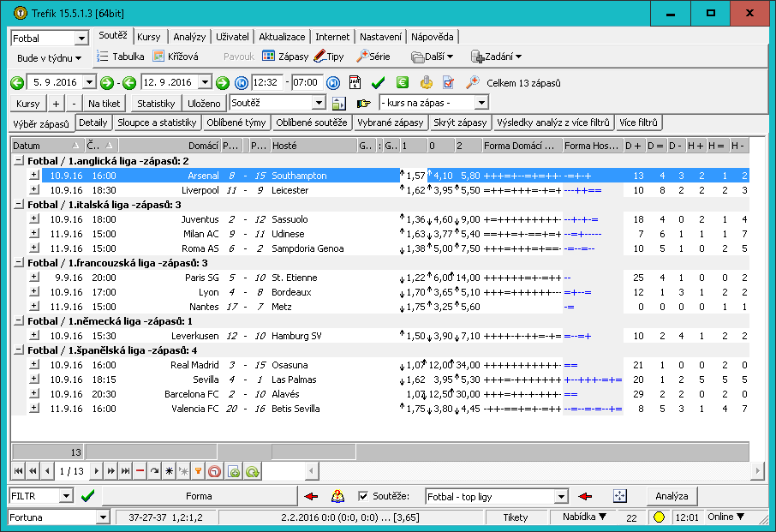Click the red minus delete navigator icon
Image resolution: width=776 pixels, height=532 pixels.
(x=140, y=471)
